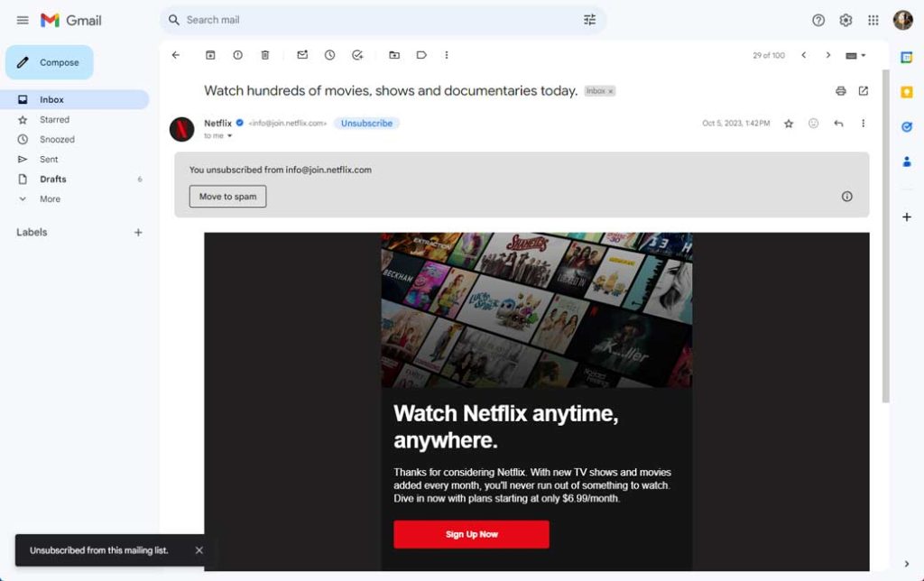924x581 pixels.
Task: Reply to the Netflix email
Action: (838, 124)
